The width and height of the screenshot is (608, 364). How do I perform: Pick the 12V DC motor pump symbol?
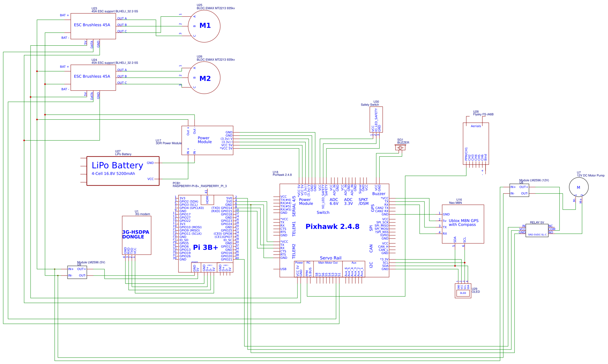[x=579, y=187]
